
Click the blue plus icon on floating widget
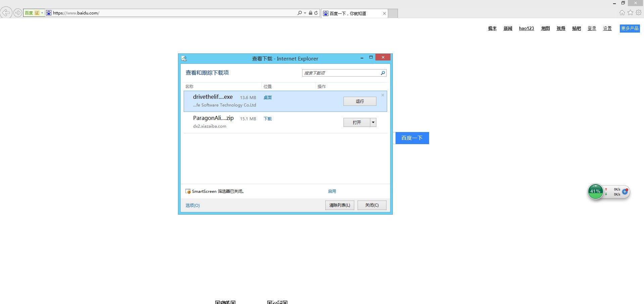click(x=625, y=192)
